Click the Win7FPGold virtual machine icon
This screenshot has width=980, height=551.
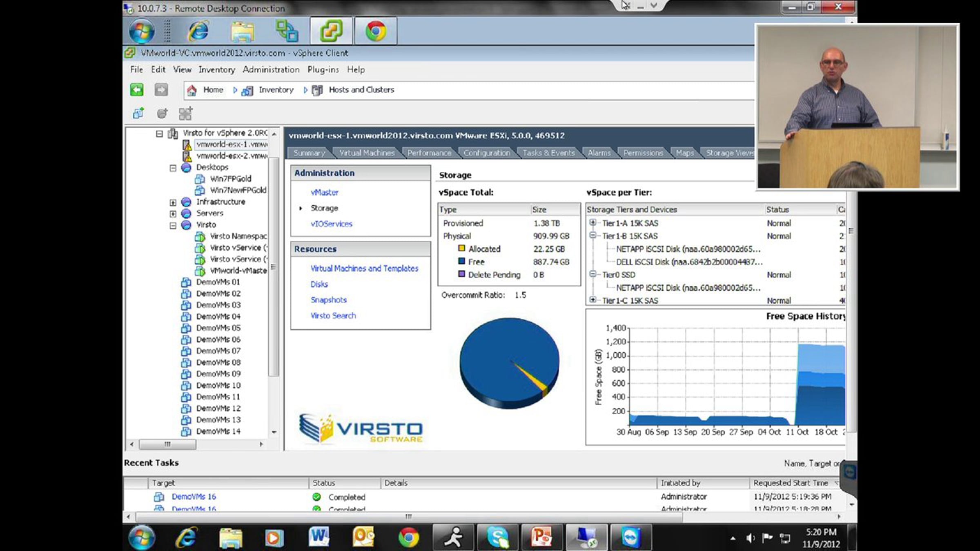pyautogui.click(x=200, y=179)
